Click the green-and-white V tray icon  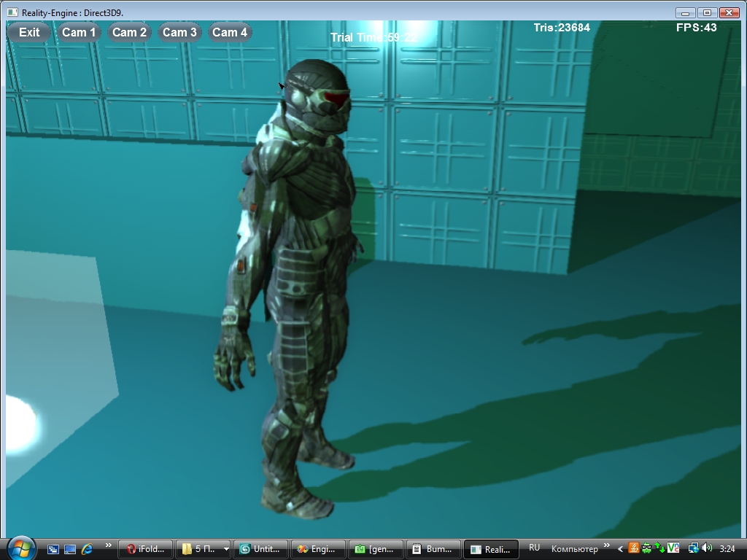coord(673,548)
